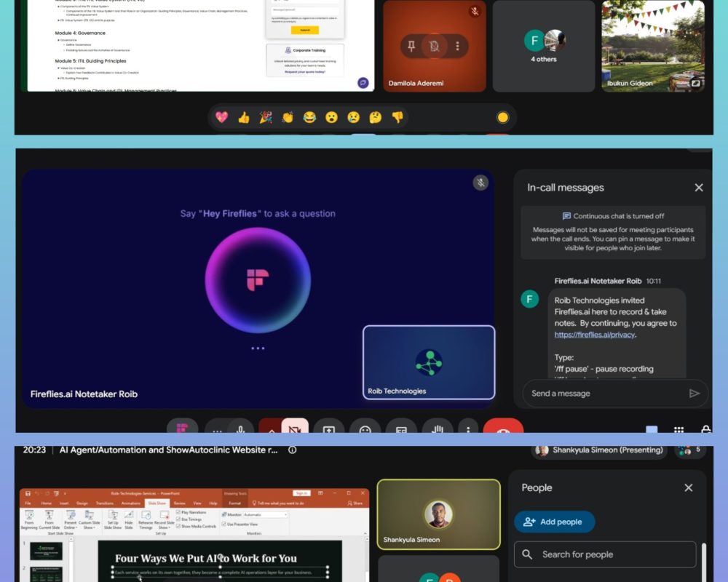This screenshot has width=728, height=582.
Task: Toggle the Use Presenter View checkbox
Action: (x=223, y=524)
